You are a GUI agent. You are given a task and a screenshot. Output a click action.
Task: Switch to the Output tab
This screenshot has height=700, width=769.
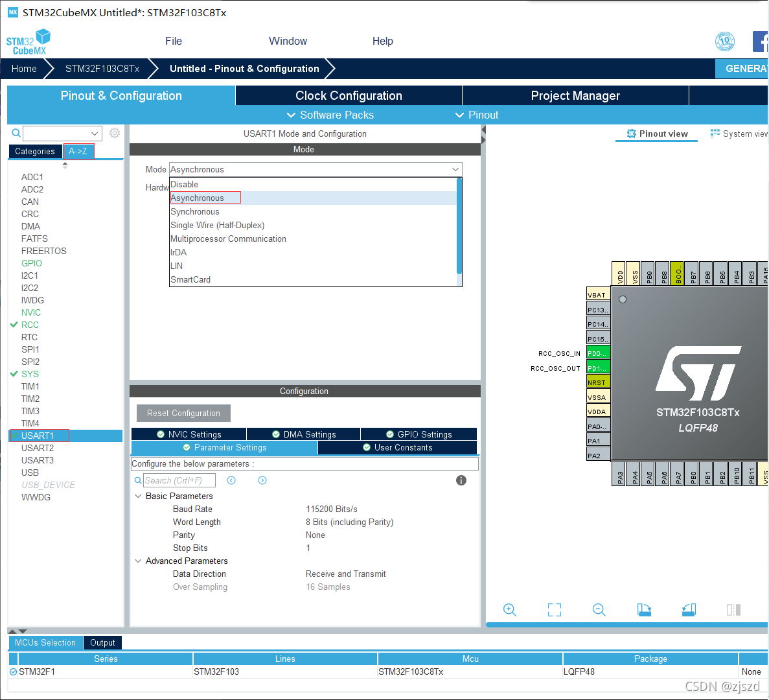(102, 642)
